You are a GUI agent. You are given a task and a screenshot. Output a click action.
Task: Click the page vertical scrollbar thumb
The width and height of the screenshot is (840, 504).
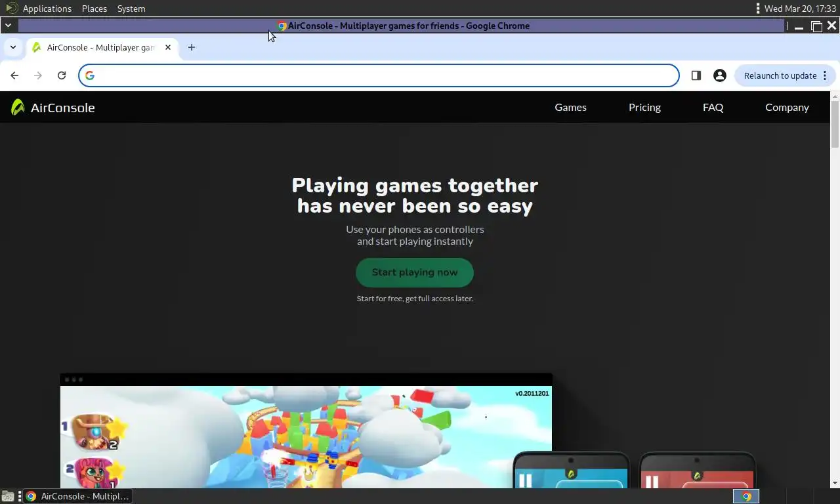pos(835,123)
